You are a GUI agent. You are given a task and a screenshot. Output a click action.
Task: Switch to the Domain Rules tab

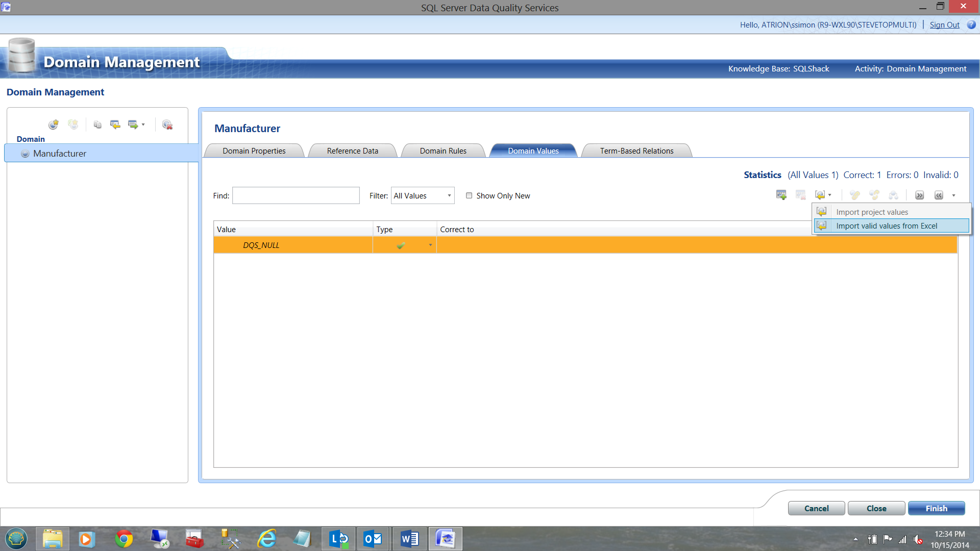pos(443,151)
